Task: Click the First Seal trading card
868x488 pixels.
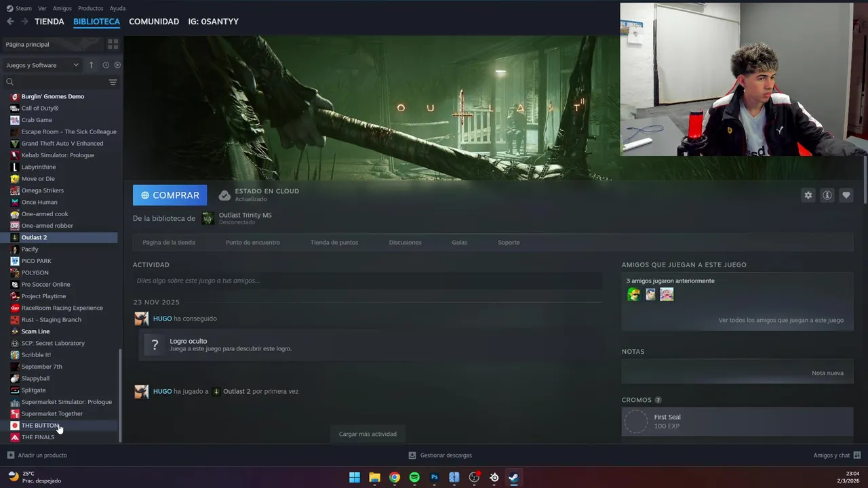Action: click(x=737, y=422)
